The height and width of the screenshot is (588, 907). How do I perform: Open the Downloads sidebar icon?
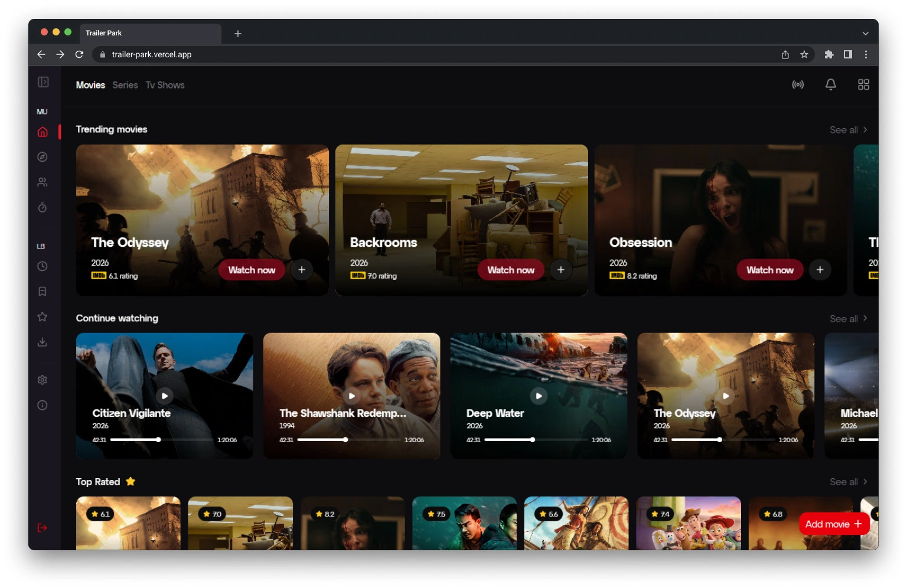coord(43,342)
